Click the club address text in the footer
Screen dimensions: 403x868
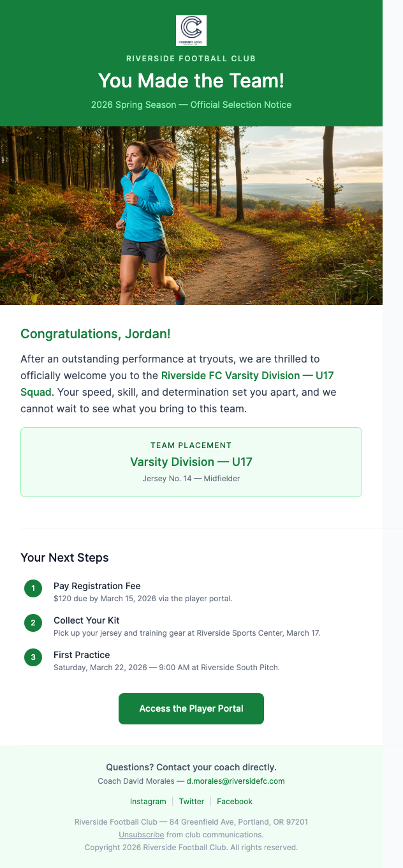point(191,821)
